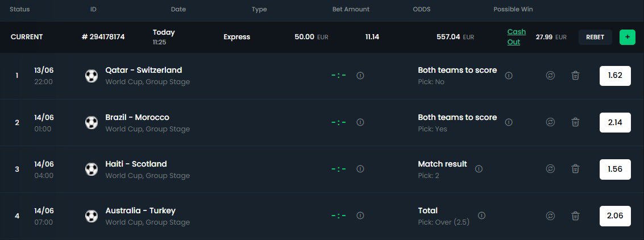Open info icon beside Both teams to score No
The width and height of the screenshot is (644, 240).
[x=509, y=76]
